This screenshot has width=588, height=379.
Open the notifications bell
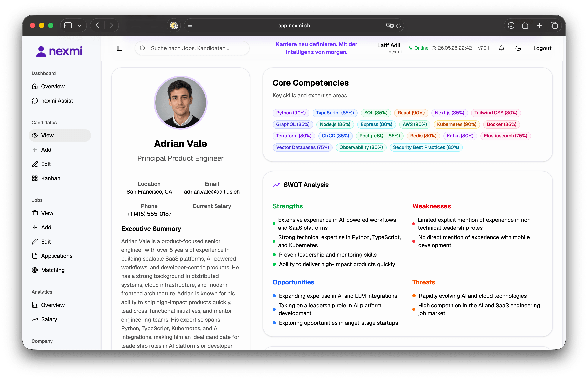(501, 48)
